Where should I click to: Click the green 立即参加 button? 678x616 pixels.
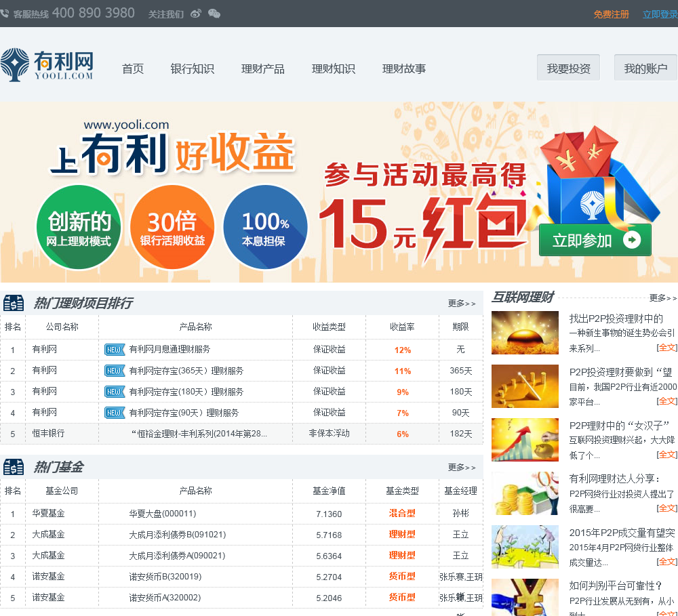click(595, 240)
